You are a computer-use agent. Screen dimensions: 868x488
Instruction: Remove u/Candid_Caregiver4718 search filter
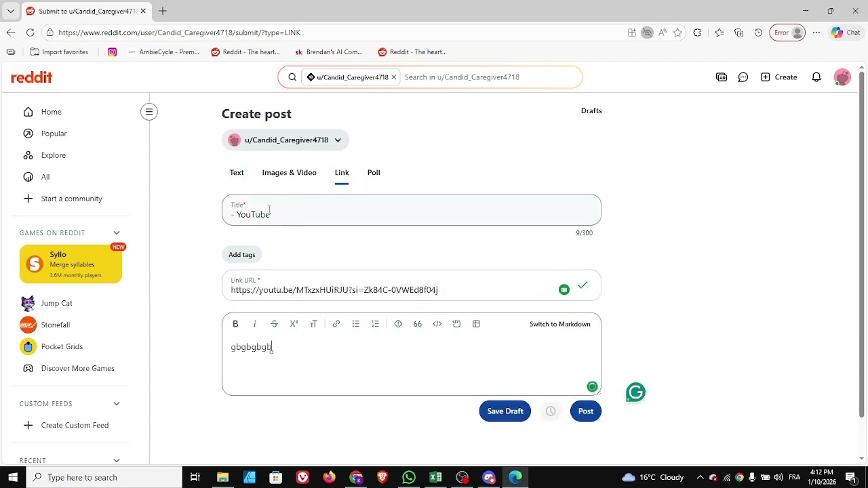coord(393,77)
